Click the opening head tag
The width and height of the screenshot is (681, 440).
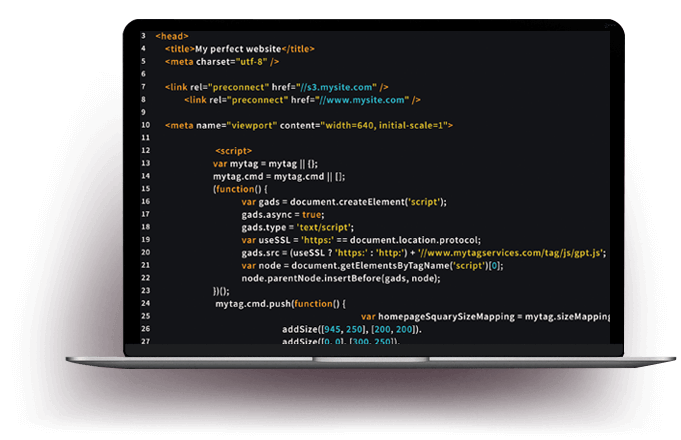point(172,36)
